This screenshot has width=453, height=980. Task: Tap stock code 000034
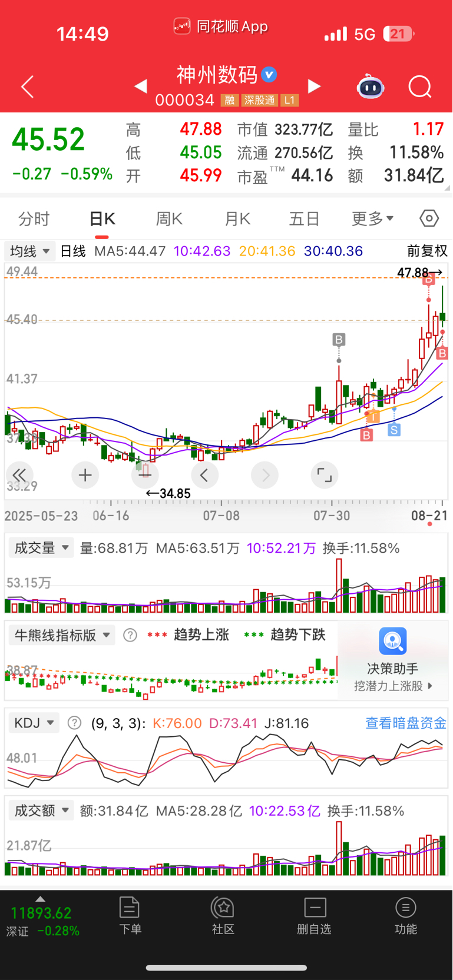184,100
